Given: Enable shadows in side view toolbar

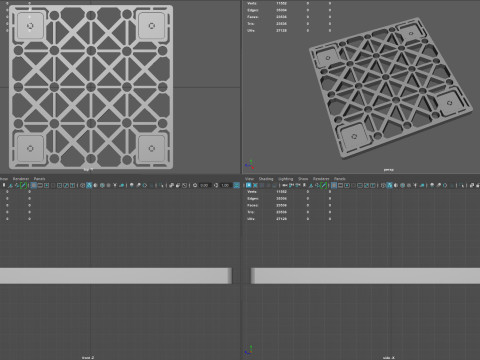Looking at the screenshot, I should [422, 185].
